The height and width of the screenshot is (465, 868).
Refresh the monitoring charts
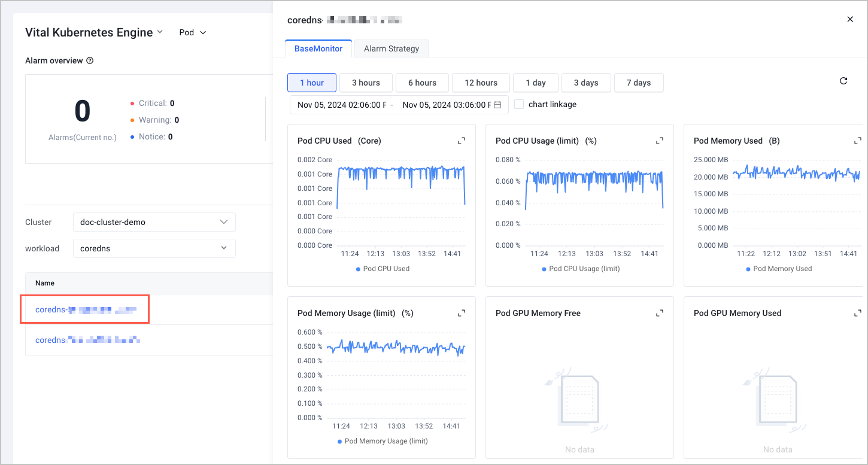click(x=843, y=81)
